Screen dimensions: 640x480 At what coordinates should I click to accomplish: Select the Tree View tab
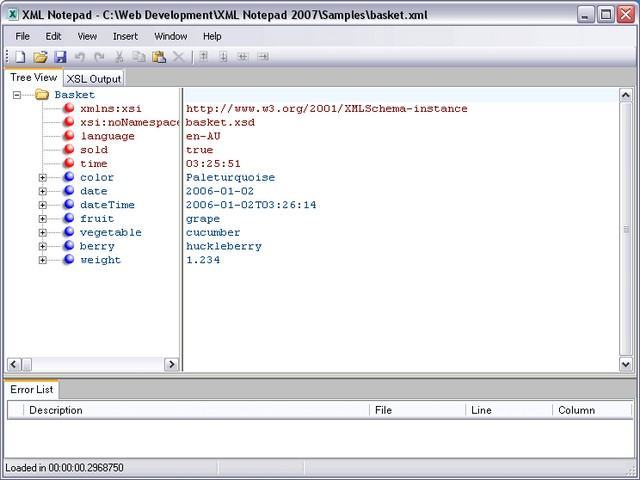point(33,78)
